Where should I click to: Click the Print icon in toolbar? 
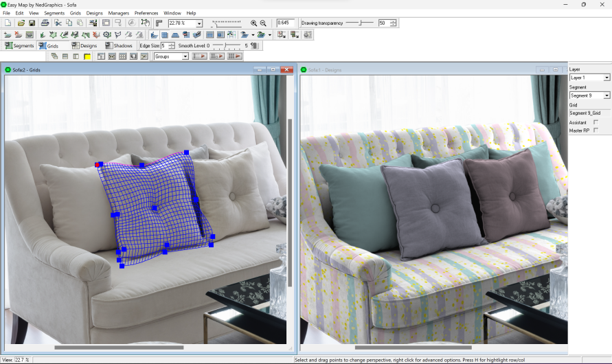coord(45,23)
